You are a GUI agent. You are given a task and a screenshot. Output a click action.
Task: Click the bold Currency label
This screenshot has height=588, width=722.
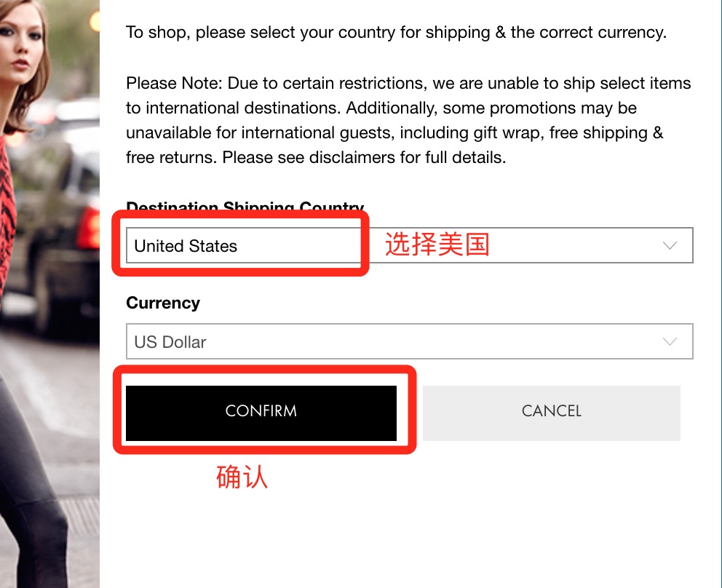pyautogui.click(x=163, y=303)
